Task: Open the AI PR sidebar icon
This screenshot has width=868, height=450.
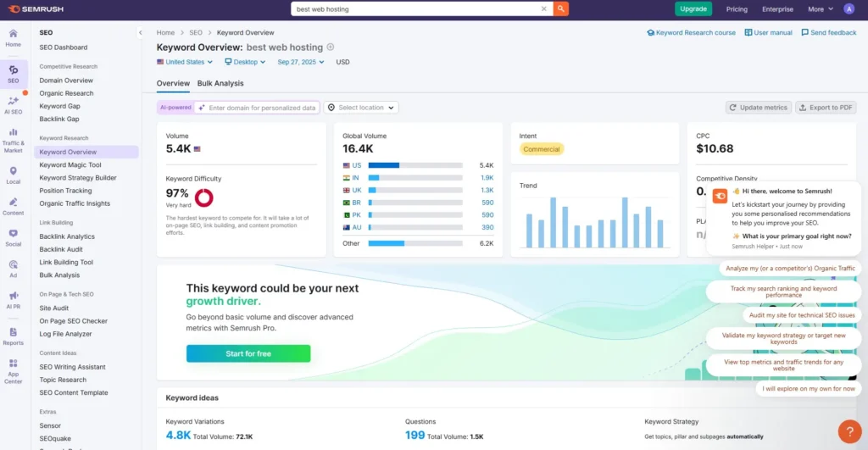Action: point(14,300)
